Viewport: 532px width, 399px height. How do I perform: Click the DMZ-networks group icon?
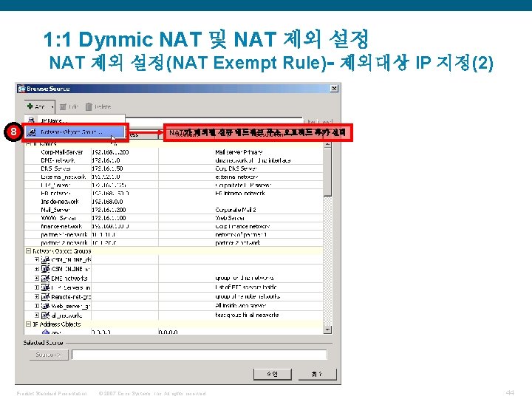tap(45, 279)
